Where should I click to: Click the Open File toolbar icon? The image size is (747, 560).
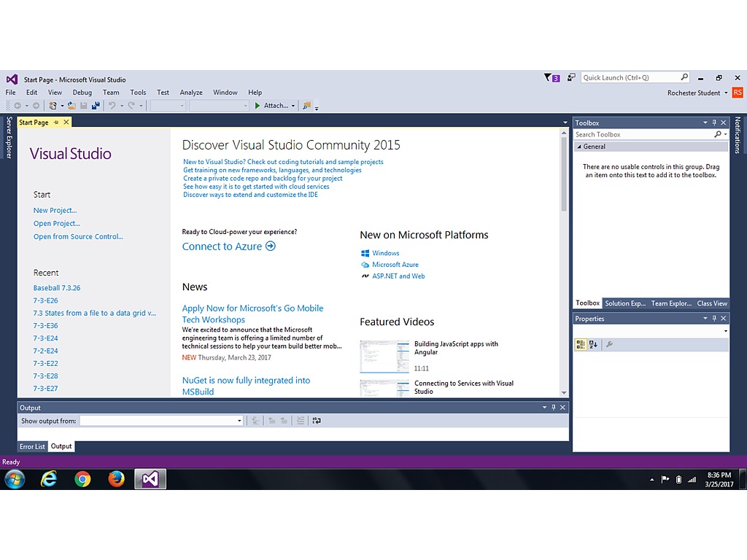click(71, 106)
